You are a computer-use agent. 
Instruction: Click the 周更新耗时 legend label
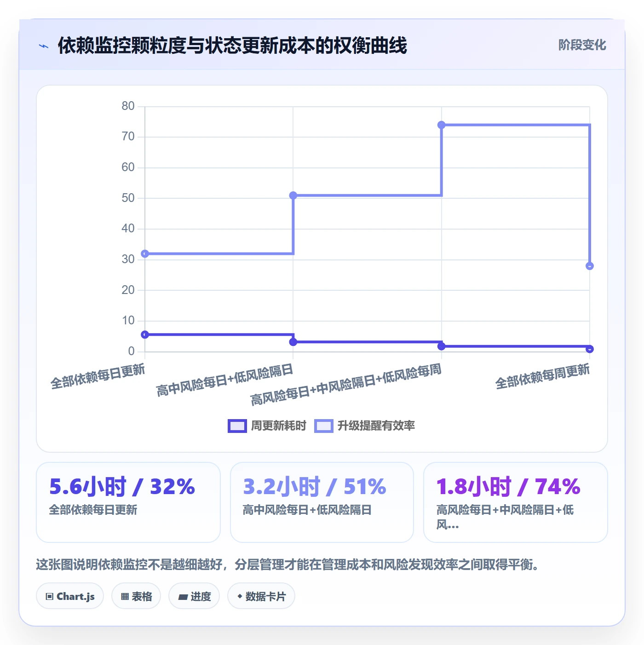(x=278, y=426)
